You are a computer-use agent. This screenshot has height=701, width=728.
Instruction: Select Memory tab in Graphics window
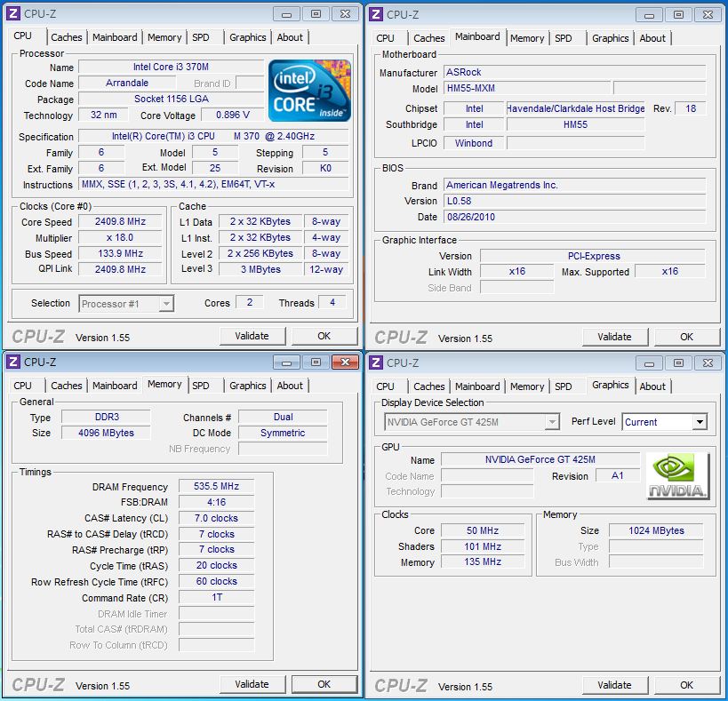pos(527,386)
